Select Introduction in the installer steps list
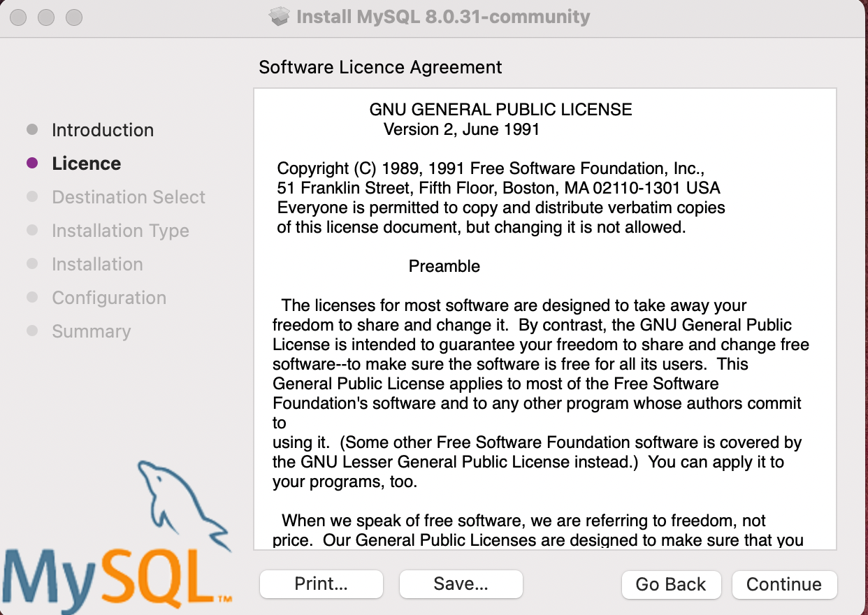Viewport: 868px width, 615px height. click(103, 129)
